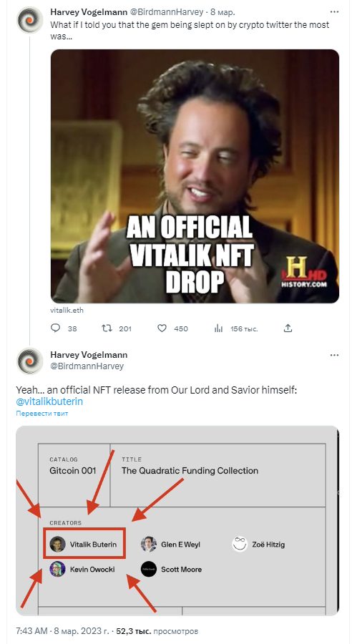Click the Harvey Vogelmann name on second tweet
Viewport: 352px width, 644px height.
pyautogui.click(x=89, y=355)
